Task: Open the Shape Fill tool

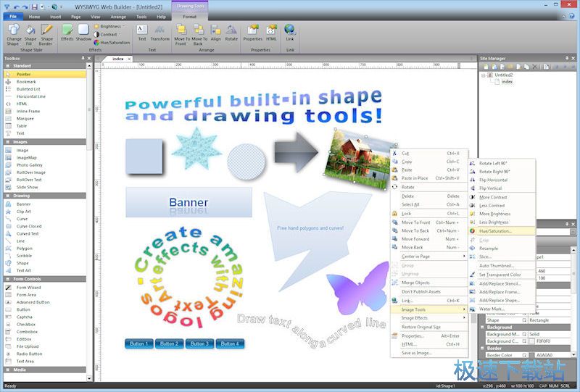Action: [x=30, y=35]
